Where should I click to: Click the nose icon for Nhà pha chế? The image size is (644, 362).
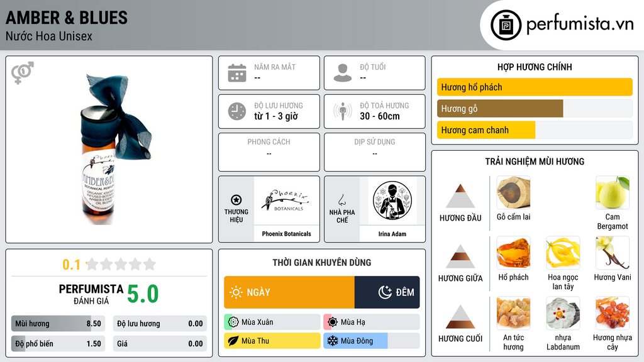pos(341,200)
